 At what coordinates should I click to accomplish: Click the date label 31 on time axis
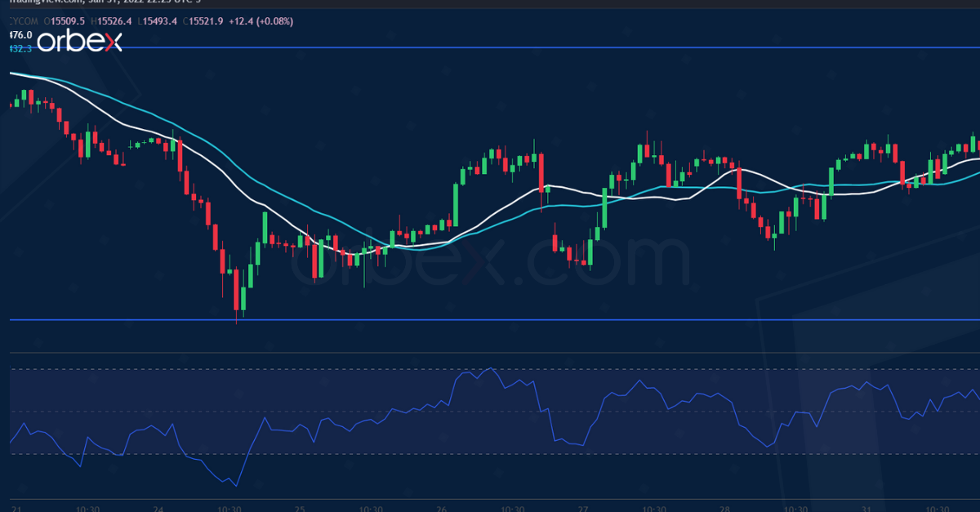866,507
